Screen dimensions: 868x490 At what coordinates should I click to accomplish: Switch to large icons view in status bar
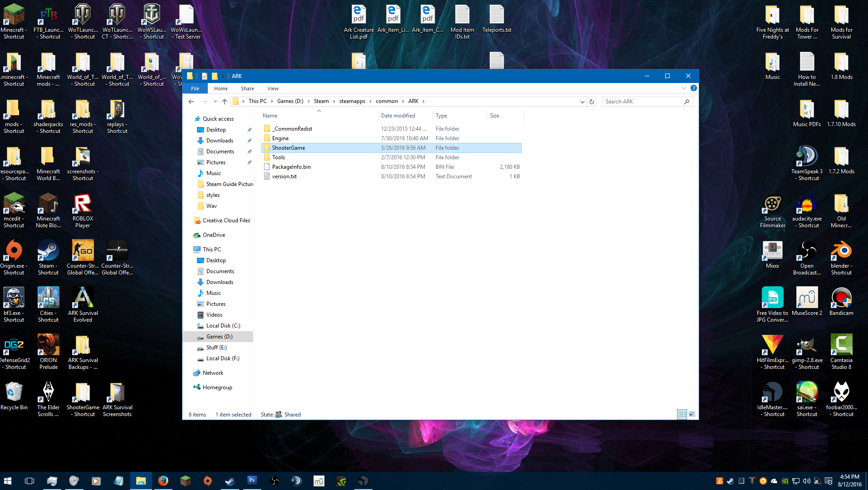692,414
